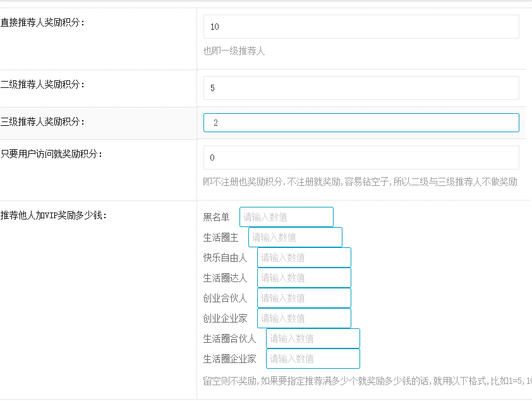This screenshot has height=401, width=532.
Task: Click the 二级推荐人奖励积分 row label
Action: (x=42, y=84)
